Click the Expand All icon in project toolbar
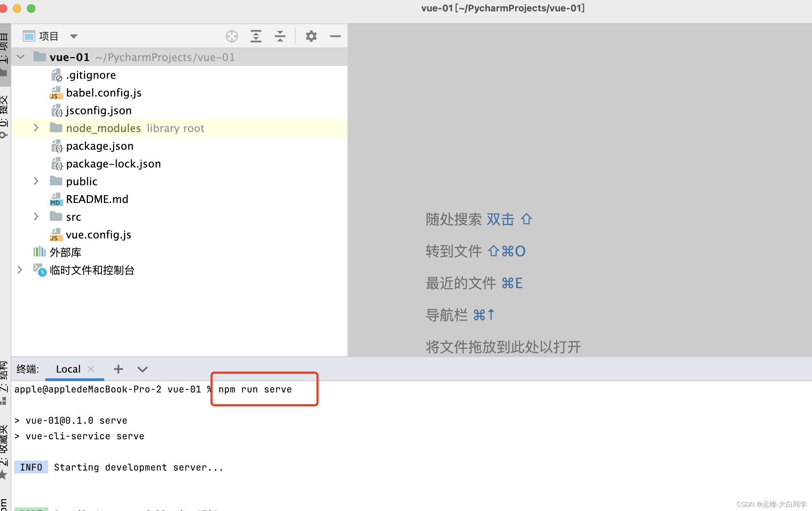Viewport: 812px width, 511px height. pos(256,36)
